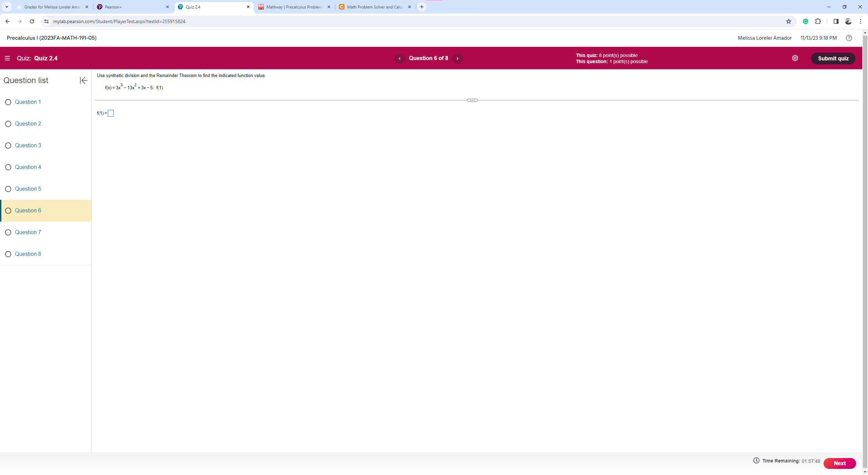This screenshot has width=868, height=475.
Task: Open the quiz settings gear icon
Action: [x=795, y=58]
